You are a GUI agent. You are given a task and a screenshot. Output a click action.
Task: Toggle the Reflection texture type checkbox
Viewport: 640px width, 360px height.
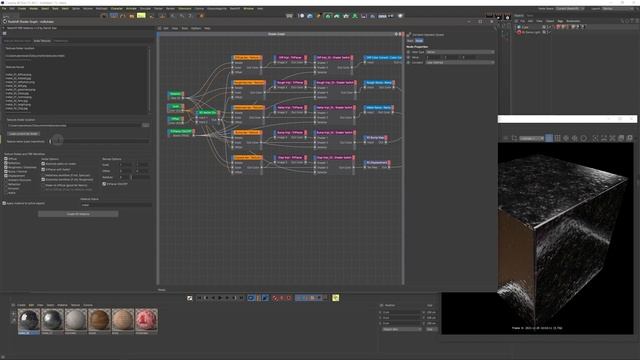[x=6, y=163]
